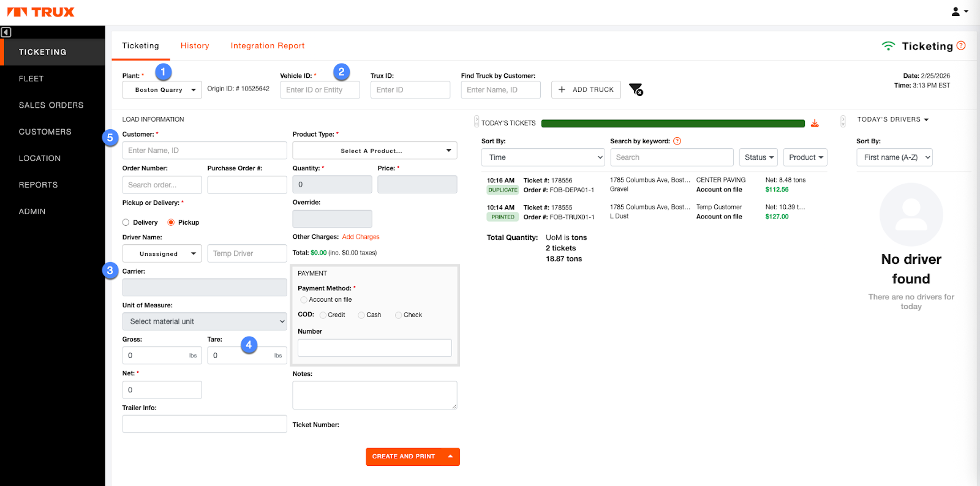Click the Vehicle ID input field
980x486 pixels.
point(320,90)
